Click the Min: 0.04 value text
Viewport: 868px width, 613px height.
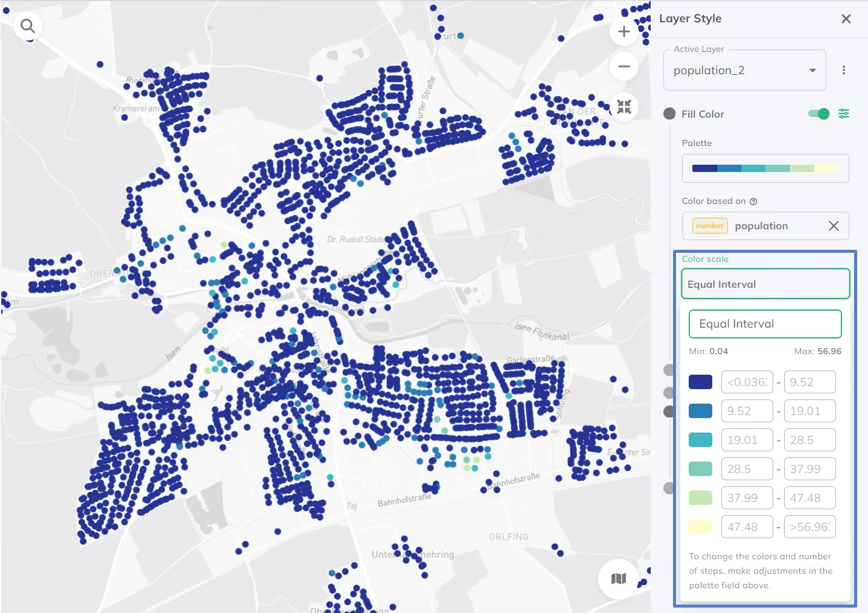point(709,351)
